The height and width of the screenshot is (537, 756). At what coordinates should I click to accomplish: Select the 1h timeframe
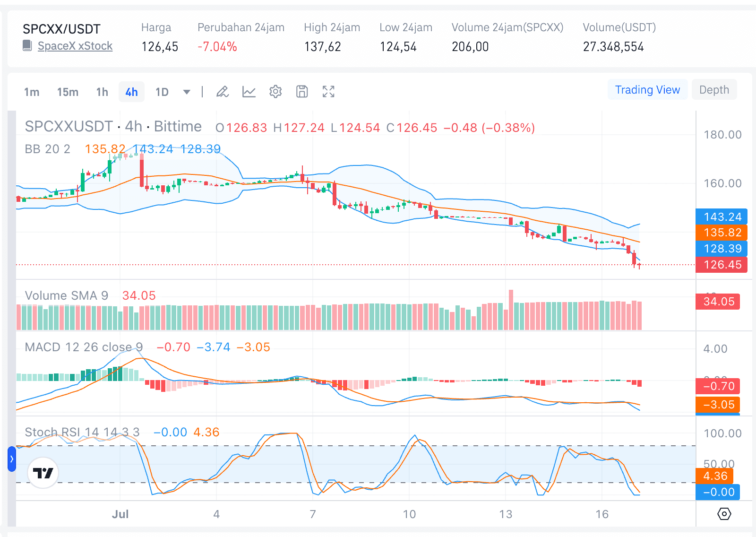click(102, 92)
